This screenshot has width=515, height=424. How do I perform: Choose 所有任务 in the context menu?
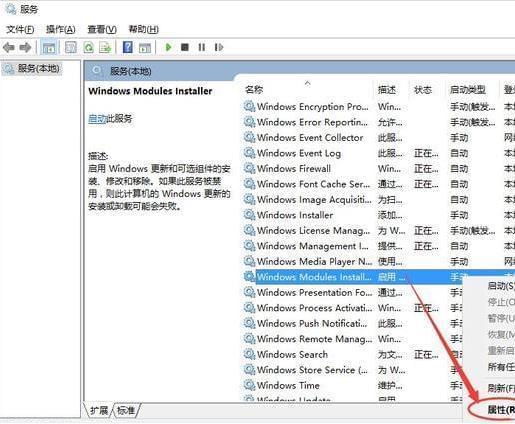click(501, 367)
